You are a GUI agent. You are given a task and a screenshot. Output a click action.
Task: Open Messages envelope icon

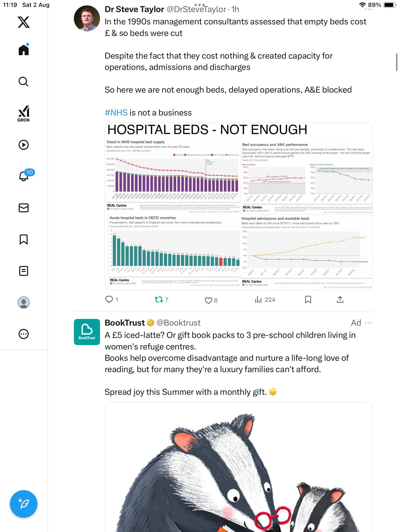point(24,208)
